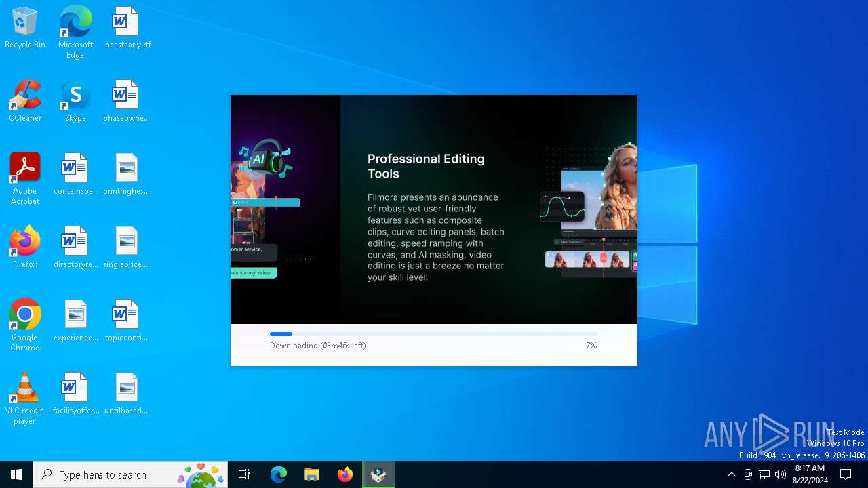Click the video editing preview on the right
Image resolution: width=868 pixels, height=488 pixels.
coord(589,209)
